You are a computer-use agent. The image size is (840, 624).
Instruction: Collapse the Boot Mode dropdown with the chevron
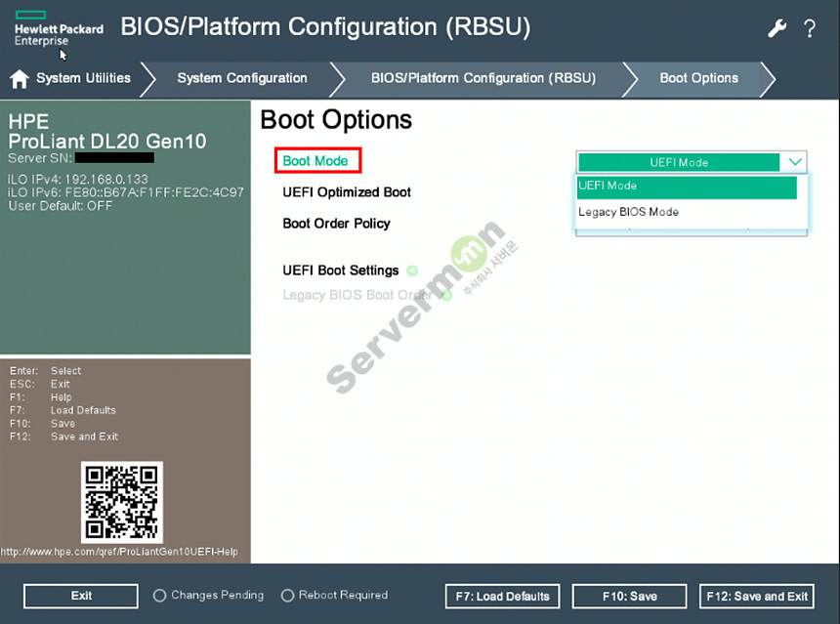tap(795, 162)
